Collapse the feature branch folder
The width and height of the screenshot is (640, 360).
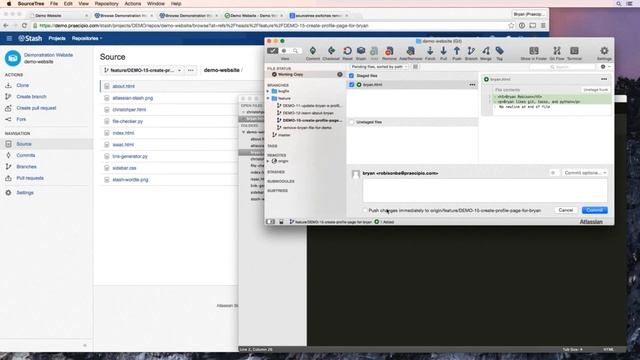pos(268,98)
